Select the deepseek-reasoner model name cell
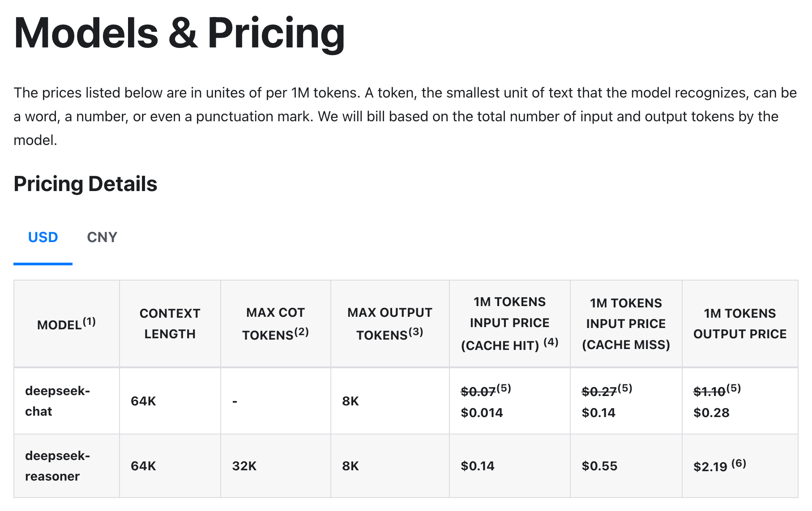This screenshot has height=511, width=812. tap(57, 466)
